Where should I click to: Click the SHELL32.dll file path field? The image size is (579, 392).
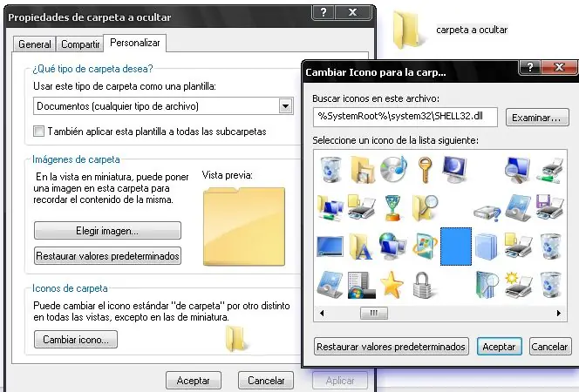pyautogui.click(x=405, y=117)
